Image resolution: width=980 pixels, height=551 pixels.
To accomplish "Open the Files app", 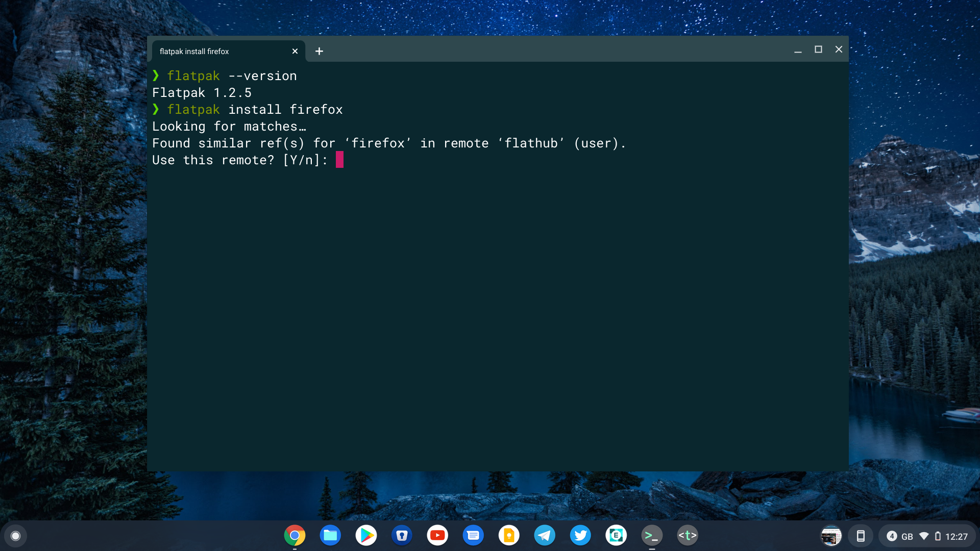I will pyautogui.click(x=330, y=535).
